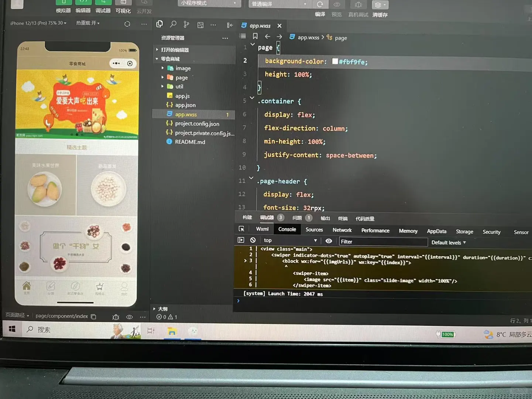This screenshot has width=532, height=399.
Task: Open the 小程序模式 mode dropdown
Action: [x=209, y=3]
